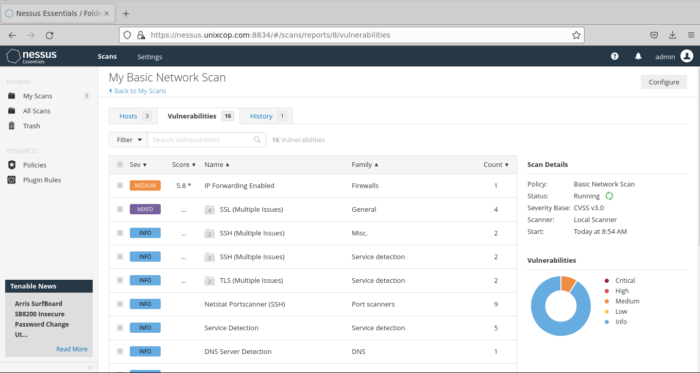This screenshot has height=373, width=700.
Task: Click Read More in Tenable News
Action: pyautogui.click(x=72, y=349)
